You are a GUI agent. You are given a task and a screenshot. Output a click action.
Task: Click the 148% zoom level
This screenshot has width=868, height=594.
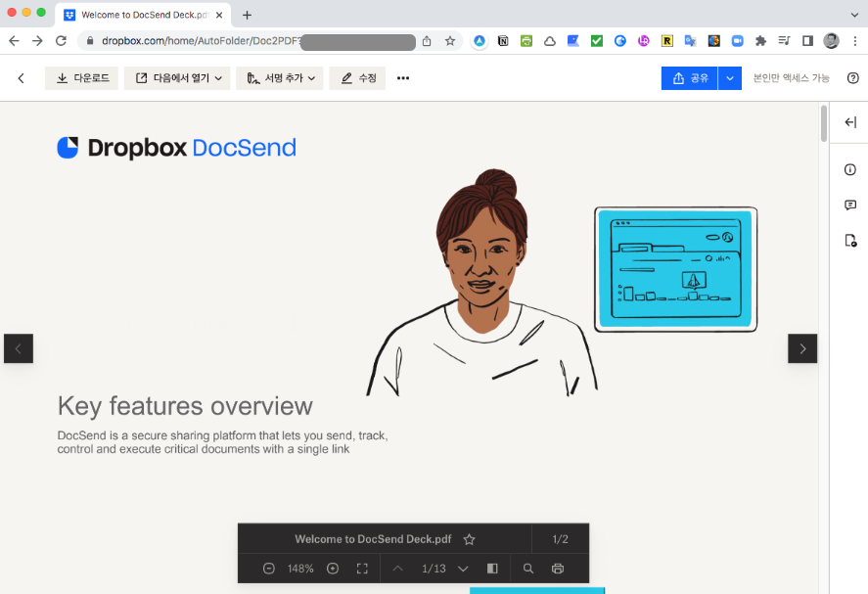[300, 569]
